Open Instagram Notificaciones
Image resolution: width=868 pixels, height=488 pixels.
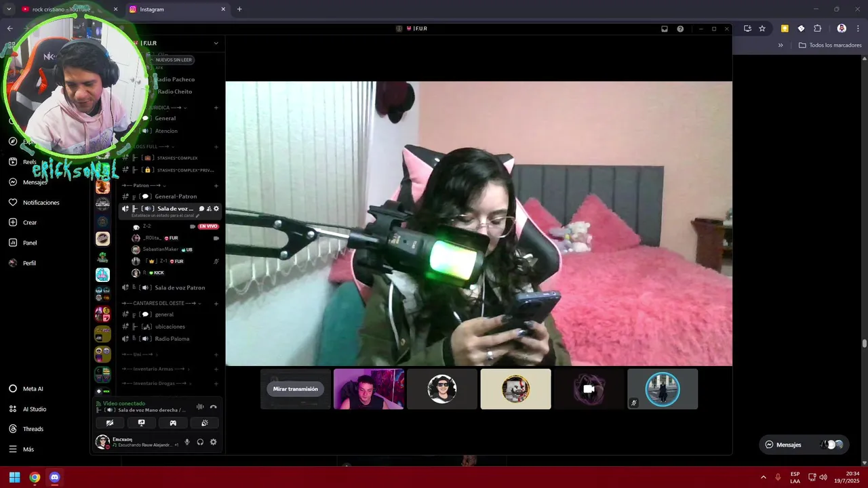(x=34, y=203)
